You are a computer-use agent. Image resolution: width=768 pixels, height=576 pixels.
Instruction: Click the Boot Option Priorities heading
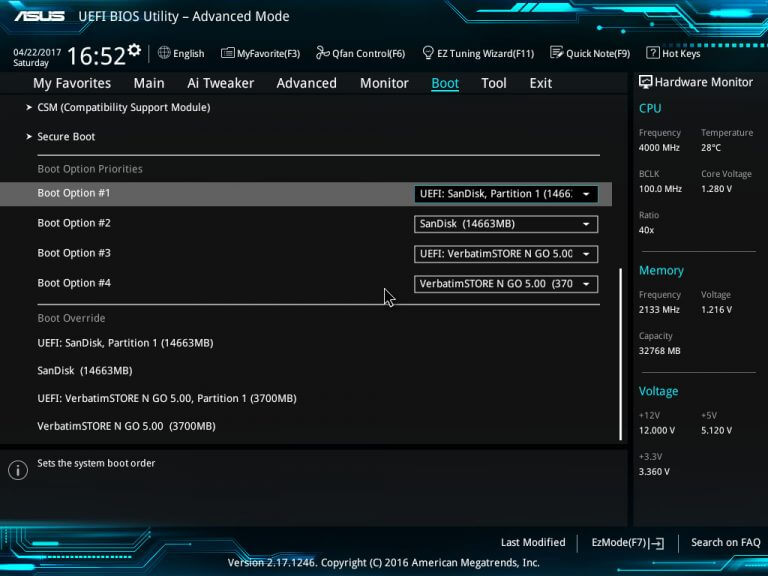point(90,169)
